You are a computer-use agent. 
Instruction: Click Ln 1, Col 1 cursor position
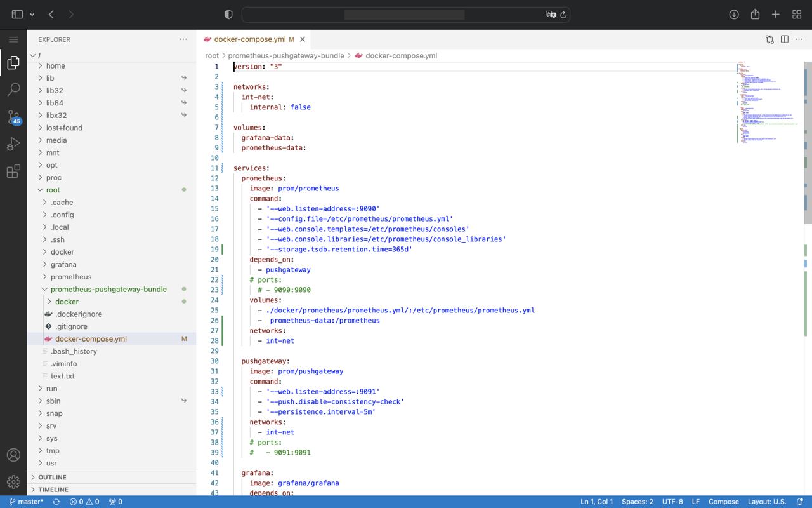[596, 502]
